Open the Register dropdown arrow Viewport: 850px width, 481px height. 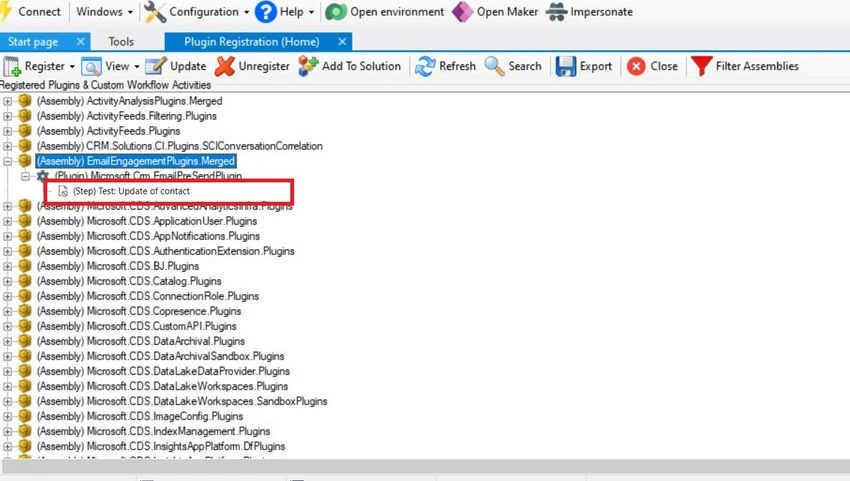point(72,66)
